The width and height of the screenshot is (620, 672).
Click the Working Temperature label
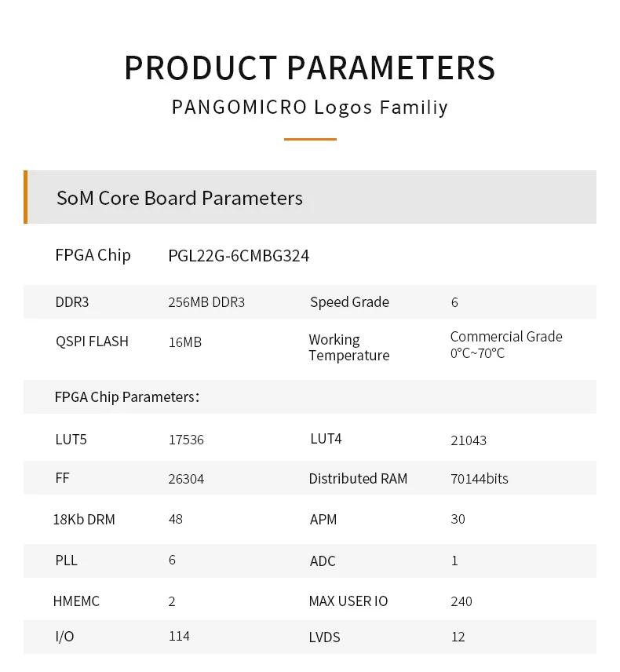point(349,348)
